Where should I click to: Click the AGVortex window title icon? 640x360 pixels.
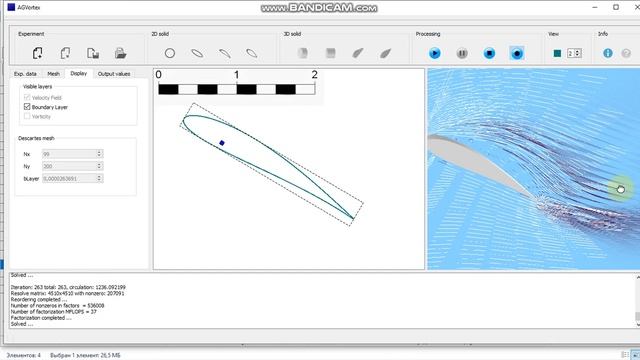click(11, 7)
